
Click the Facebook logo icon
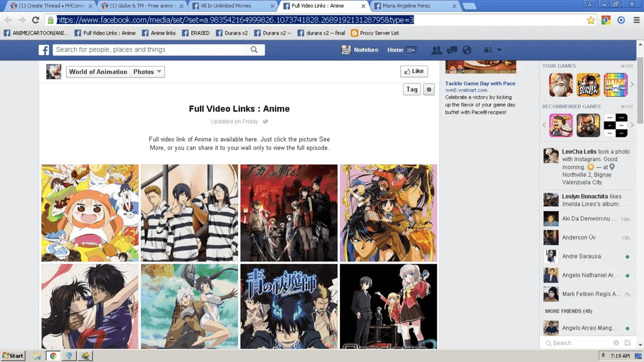click(44, 50)
